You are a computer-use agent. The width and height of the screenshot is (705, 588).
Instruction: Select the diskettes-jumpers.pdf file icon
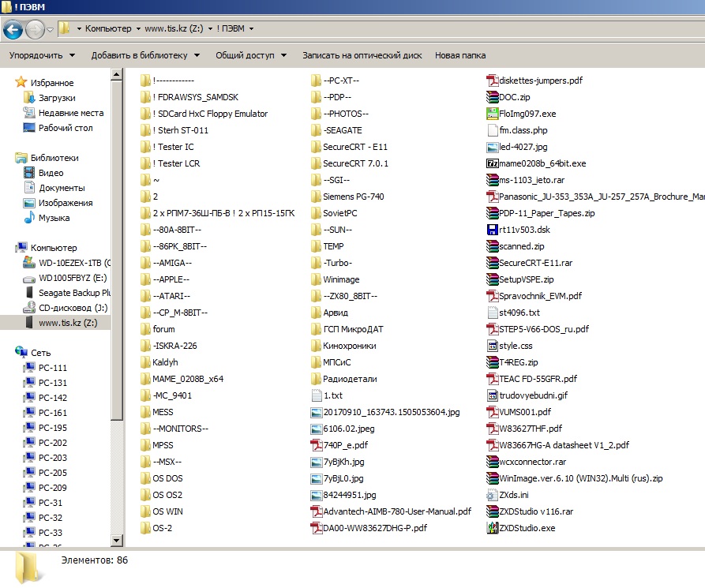coord(493,81)
